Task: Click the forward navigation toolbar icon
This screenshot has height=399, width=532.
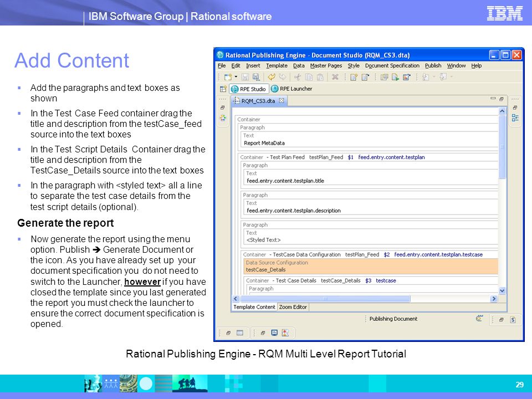Action: coord(443,77)
